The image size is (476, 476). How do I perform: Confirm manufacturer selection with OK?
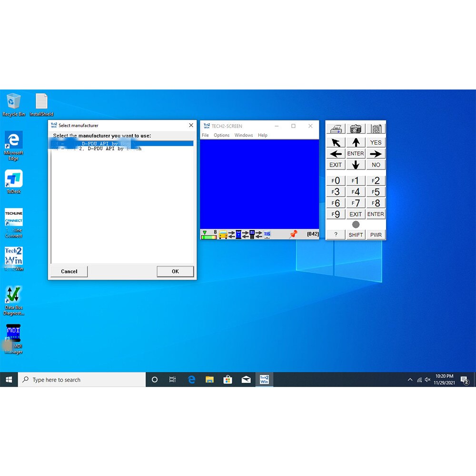(175, 271)
